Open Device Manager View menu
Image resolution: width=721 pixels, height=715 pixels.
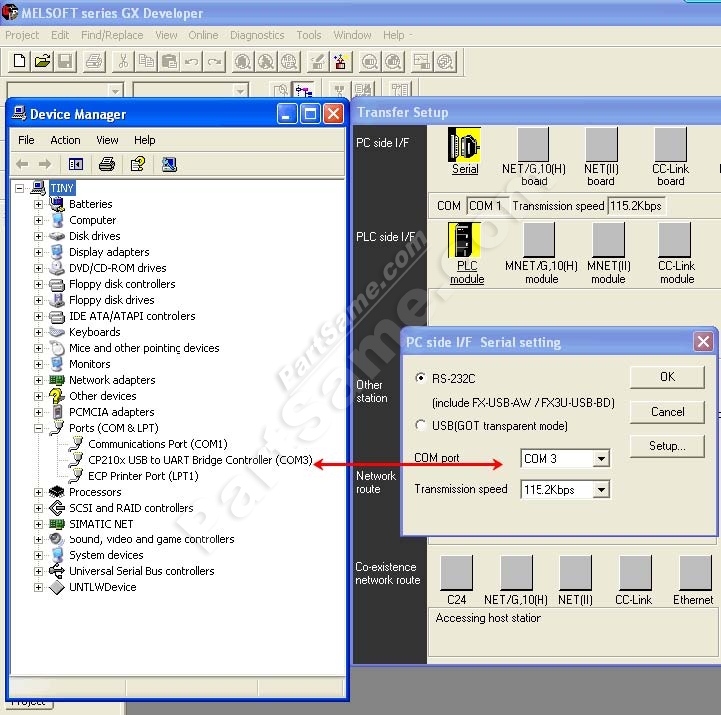107,140
